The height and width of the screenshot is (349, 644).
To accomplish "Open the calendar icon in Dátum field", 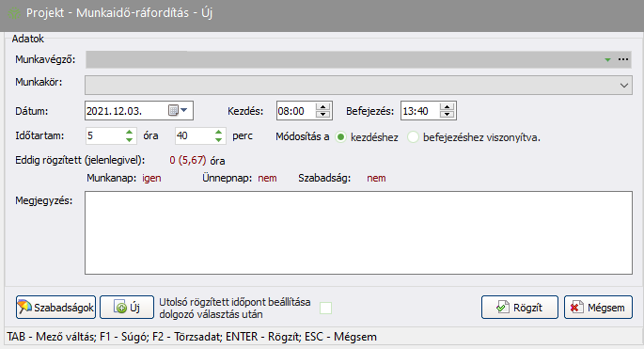I will click(x=173, y=111).
